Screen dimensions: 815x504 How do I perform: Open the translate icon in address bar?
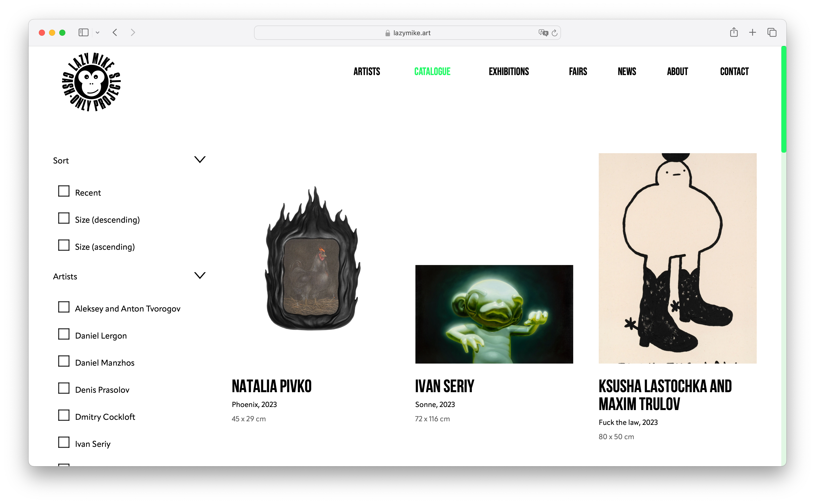pyautogui.click(x=543, y=33)
